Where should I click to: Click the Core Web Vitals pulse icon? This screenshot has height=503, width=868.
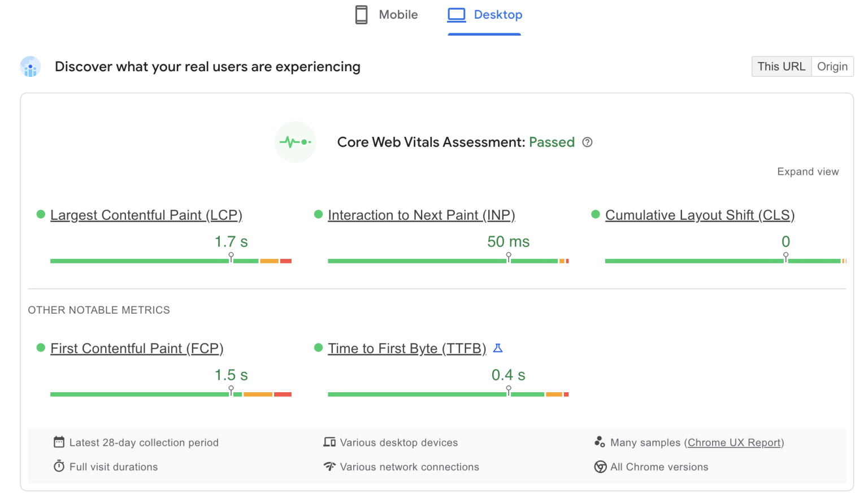(296, 142)
